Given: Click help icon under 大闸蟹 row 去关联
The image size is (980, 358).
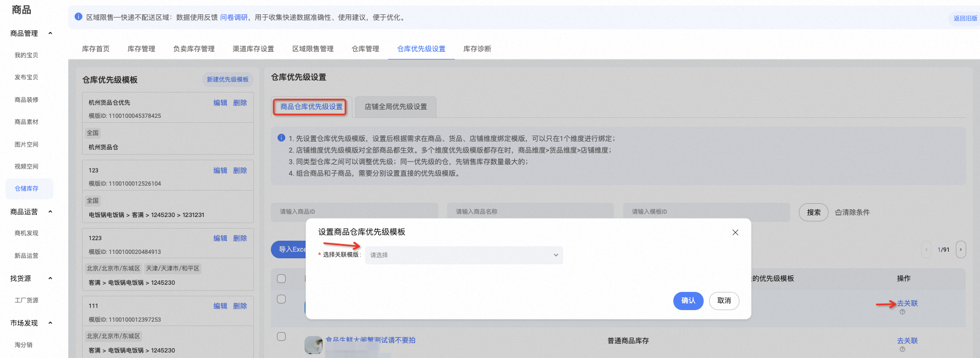Looking at the screenshot, I should pos(902,349).
